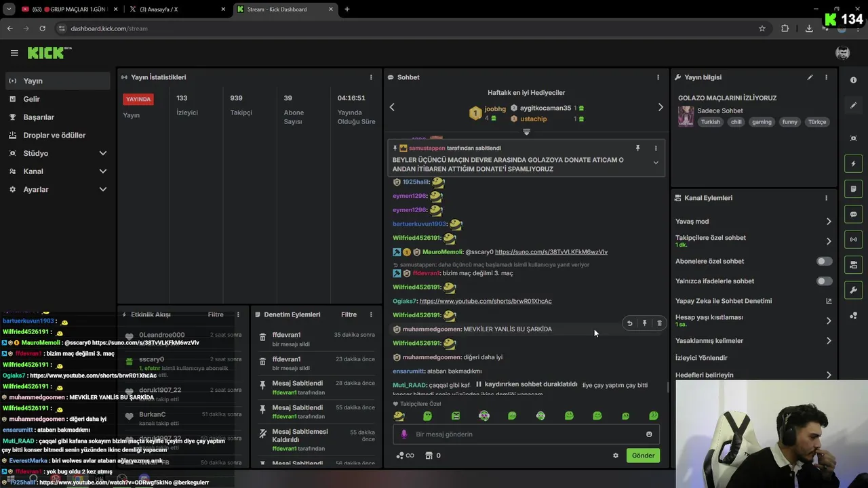Open Yayın bilgisi three-dot options menu
Viewport: 868px width, 488px height.
pyautogui.click(x=826, y=77)
